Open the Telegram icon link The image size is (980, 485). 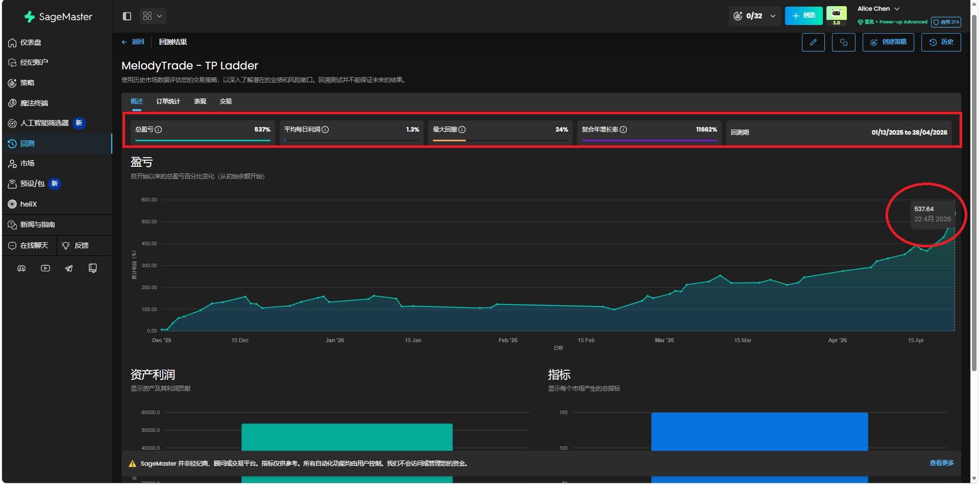(69, 268)
